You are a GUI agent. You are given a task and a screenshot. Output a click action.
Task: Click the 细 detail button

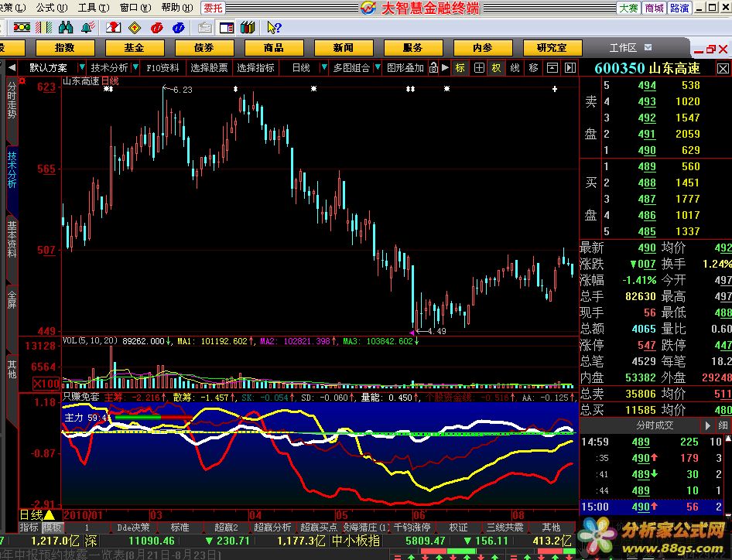click(723, 425)
